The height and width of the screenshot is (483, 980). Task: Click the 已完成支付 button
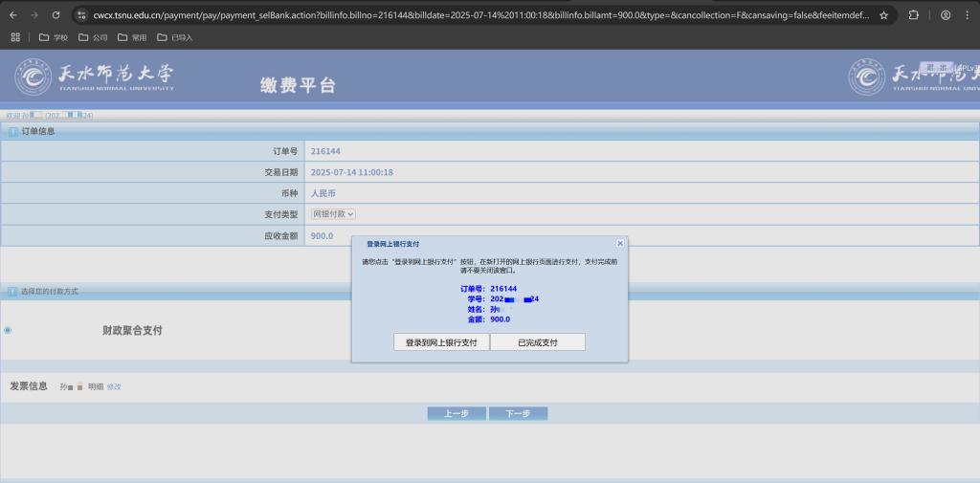click(x=538, y=342)
